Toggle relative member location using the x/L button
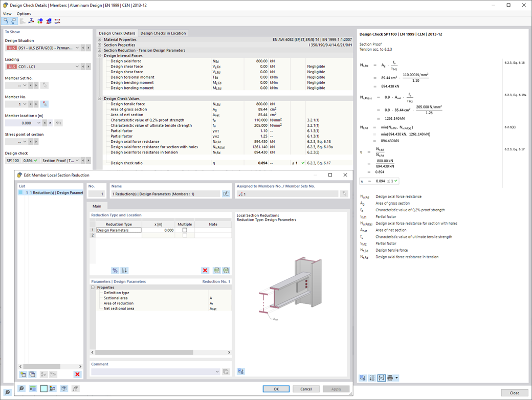The height and width of the screenshot is (400, 532). (x=58, y=123)
